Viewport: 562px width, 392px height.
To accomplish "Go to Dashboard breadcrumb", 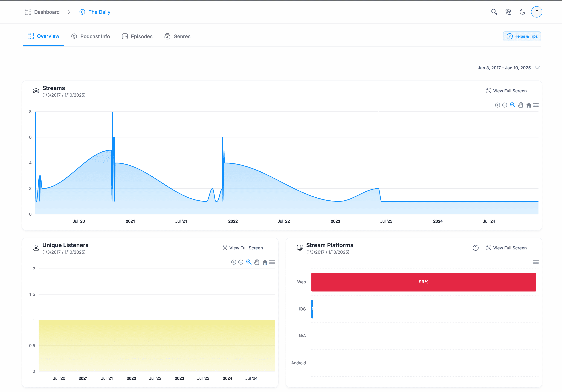I will 42,12.
